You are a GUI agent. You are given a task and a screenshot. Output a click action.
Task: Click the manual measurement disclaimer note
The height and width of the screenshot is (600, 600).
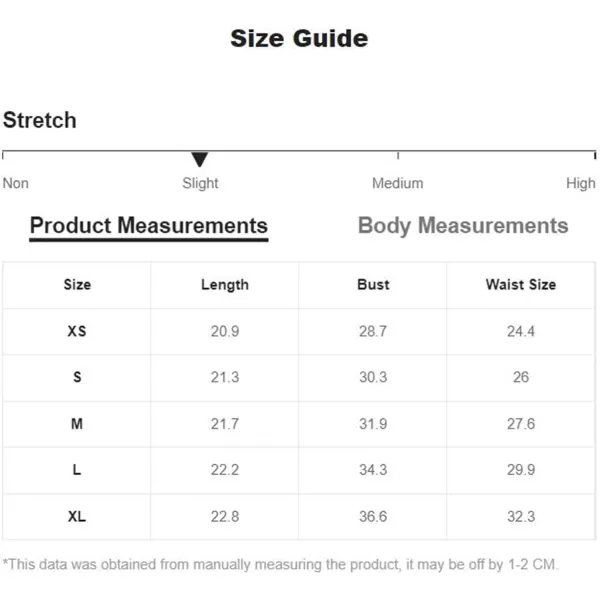[x=280, y=565]
